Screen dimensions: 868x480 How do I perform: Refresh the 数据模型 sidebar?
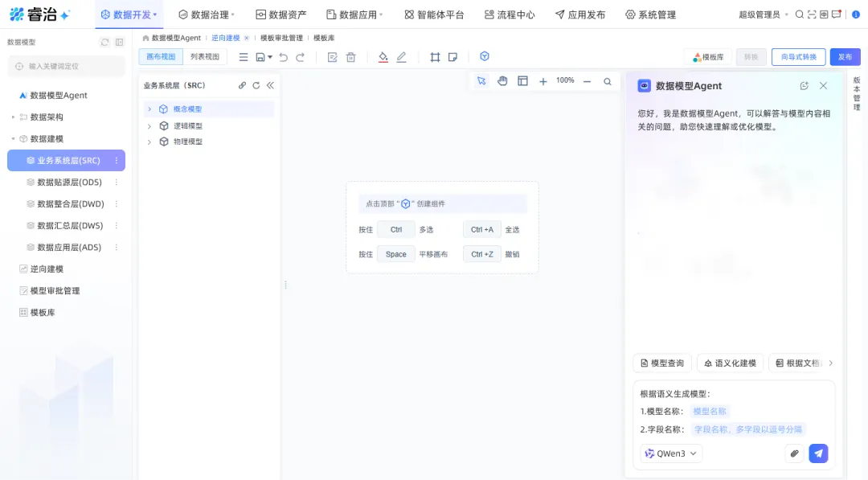click(104, 42)
